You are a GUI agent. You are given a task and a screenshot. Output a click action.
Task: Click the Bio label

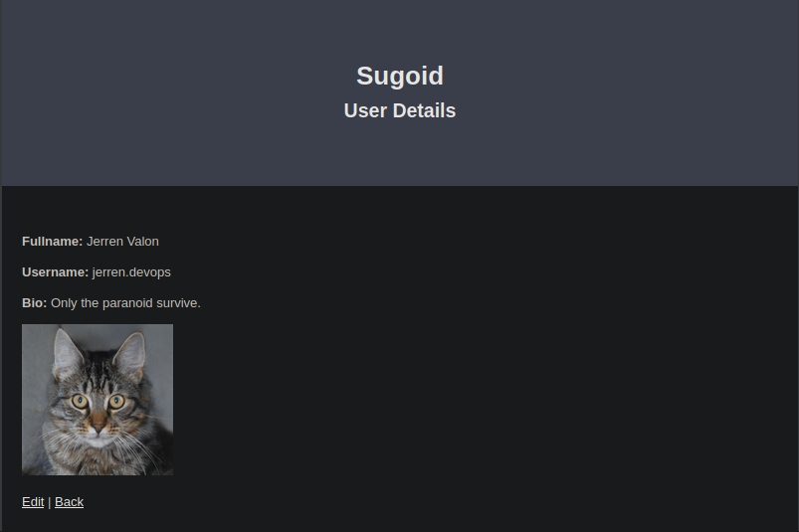pos(34,303)
